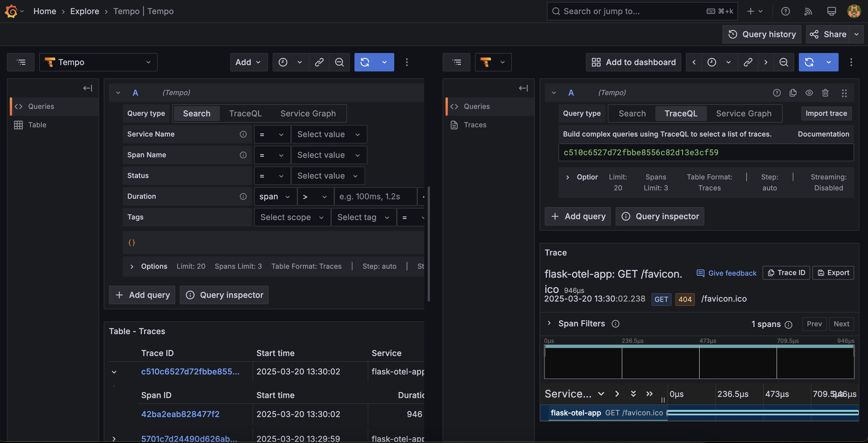Open the Tempo data source dropdown
Viewport: 868px width, 443px height.
(x=98, y=62)
